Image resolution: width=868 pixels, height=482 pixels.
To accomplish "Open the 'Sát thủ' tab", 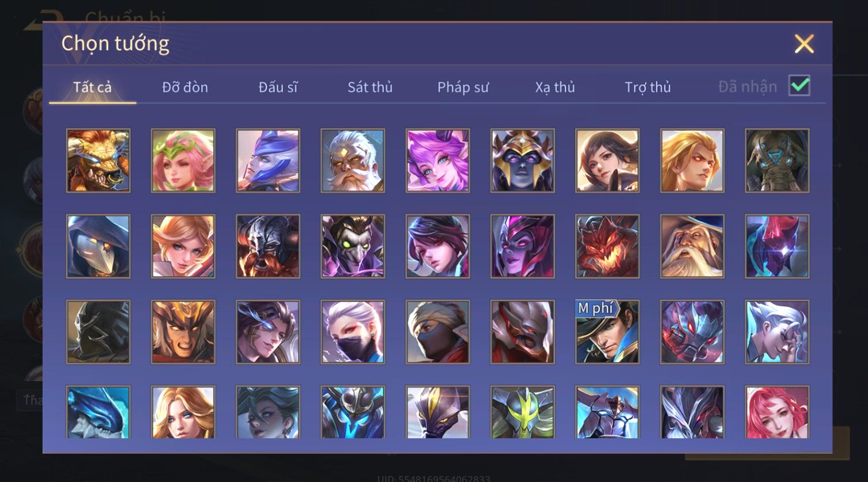I will click(370, 87).
